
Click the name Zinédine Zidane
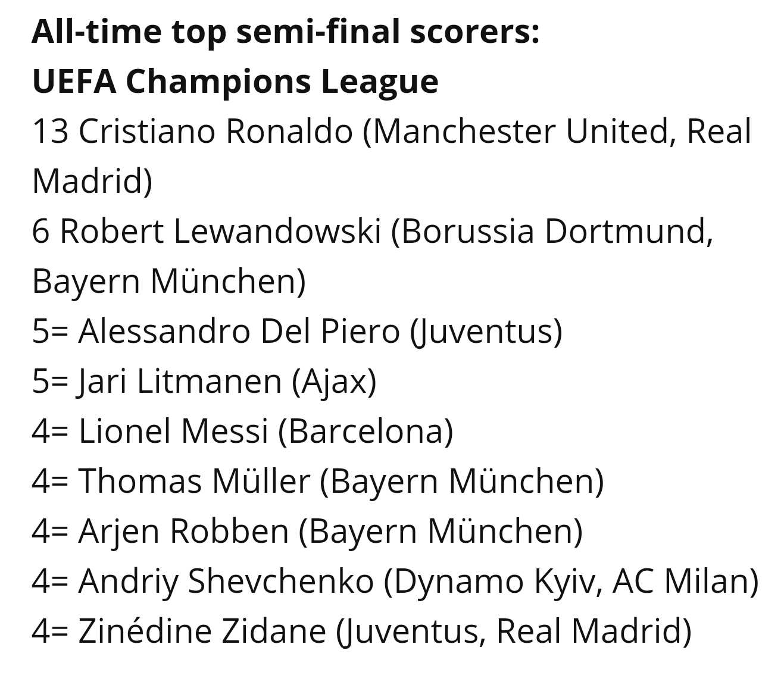point(202,631)
